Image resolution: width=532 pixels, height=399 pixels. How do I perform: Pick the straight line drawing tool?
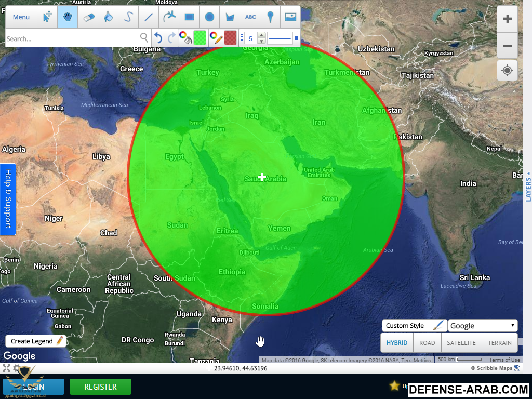[x=149, y=17]
